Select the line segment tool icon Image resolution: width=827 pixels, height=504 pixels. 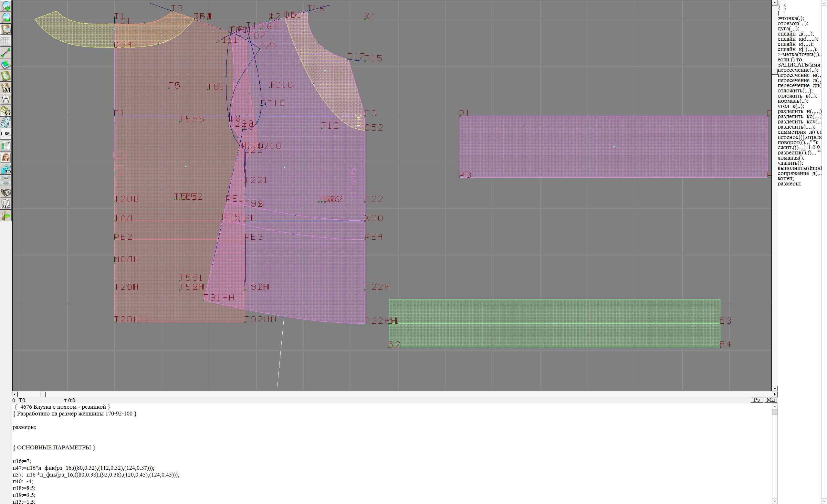[x=6, y=53]
